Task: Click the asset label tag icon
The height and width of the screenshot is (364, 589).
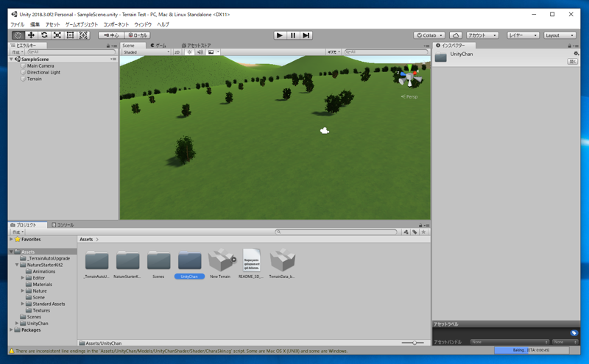Action: point(574,333)
